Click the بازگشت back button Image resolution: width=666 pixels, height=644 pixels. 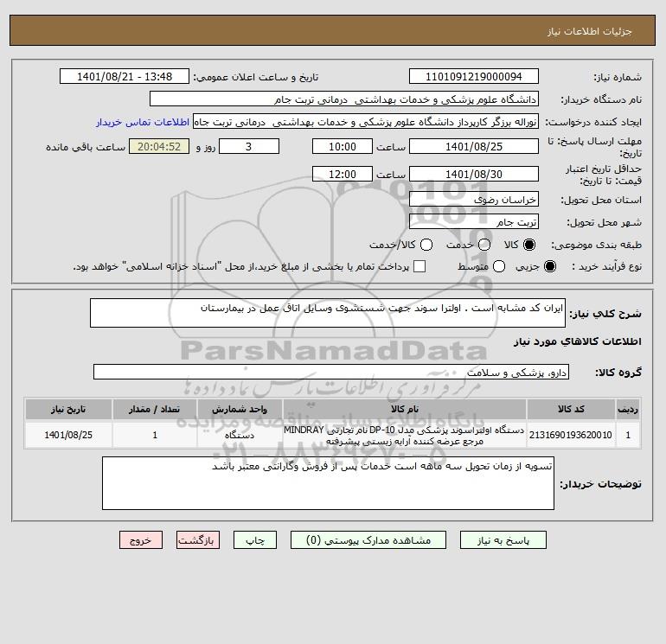tap(198, 540)
